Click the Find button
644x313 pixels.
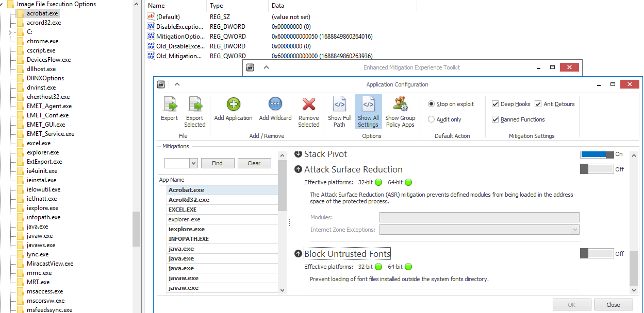pos(217,163)
